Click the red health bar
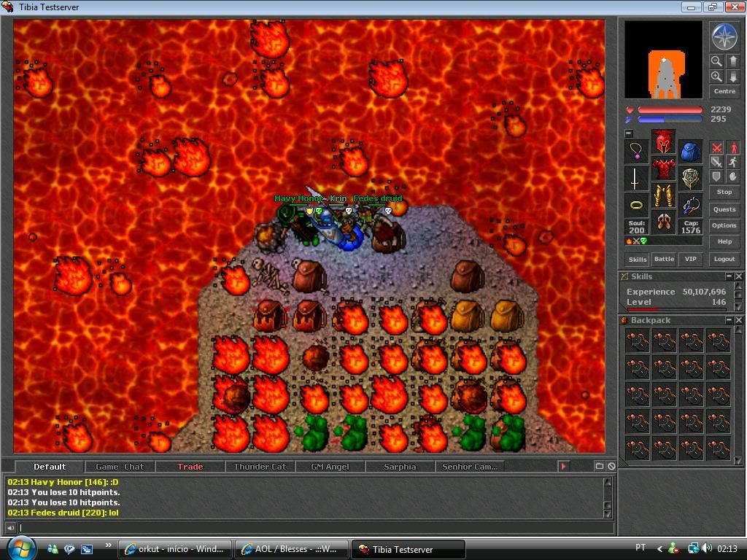The width and height of the screenshot is (747, 560). (670, 110)
